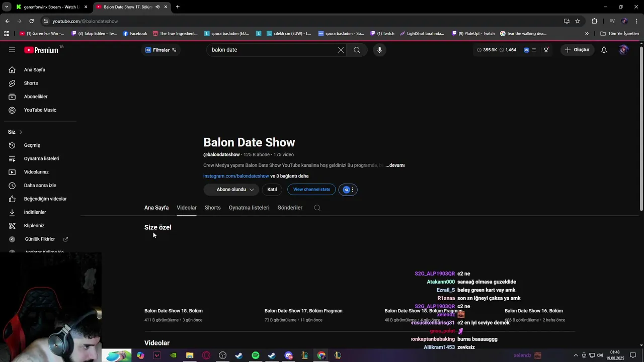Switch to the Gönderiler tab
644x362 pixels.
tap(290, 208)
